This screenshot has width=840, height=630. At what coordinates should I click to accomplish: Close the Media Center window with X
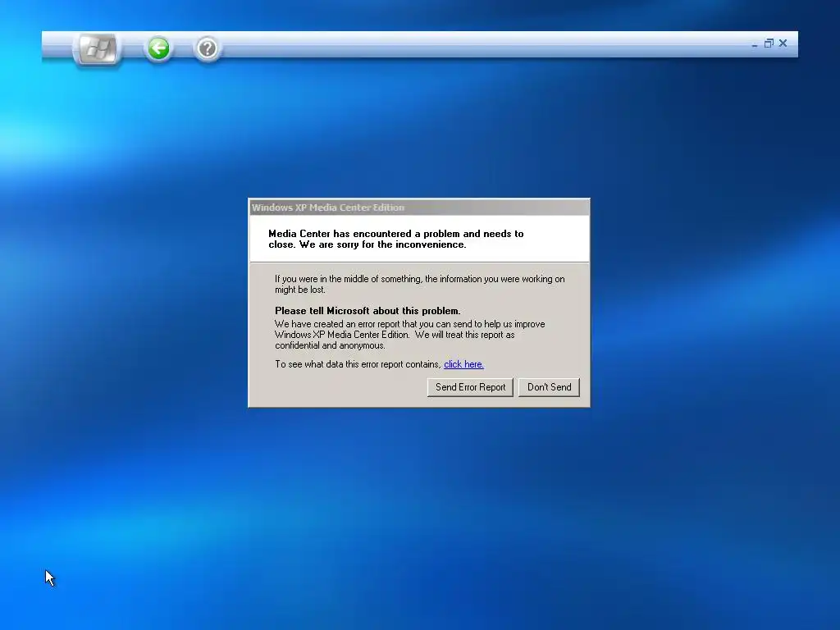pos(783,43)
